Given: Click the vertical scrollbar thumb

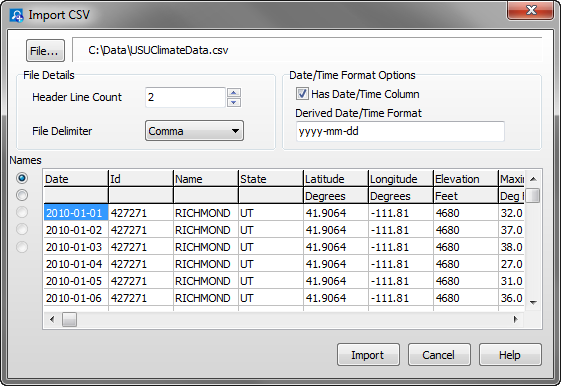Looking at the screenshot, I should tap(533, 195).
